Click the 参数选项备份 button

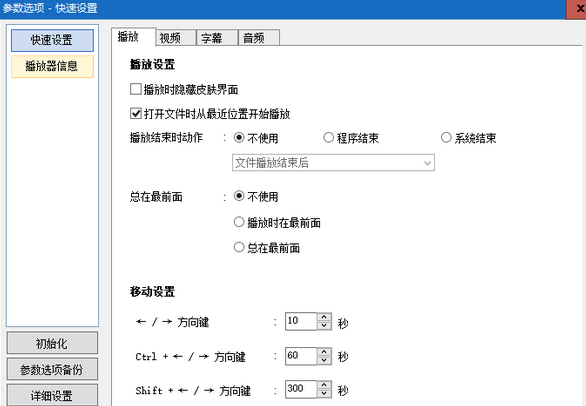(52, 369)
